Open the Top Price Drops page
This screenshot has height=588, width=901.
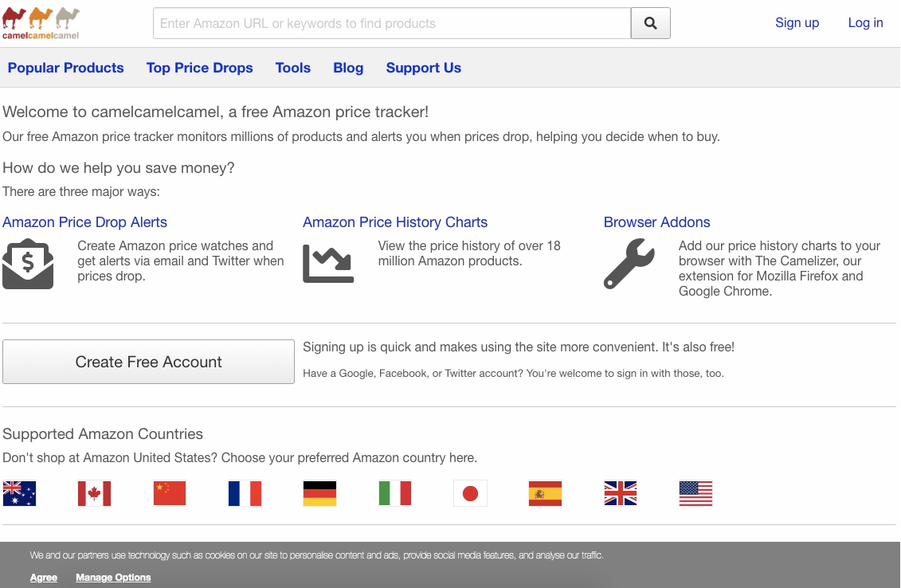point(199,68)
